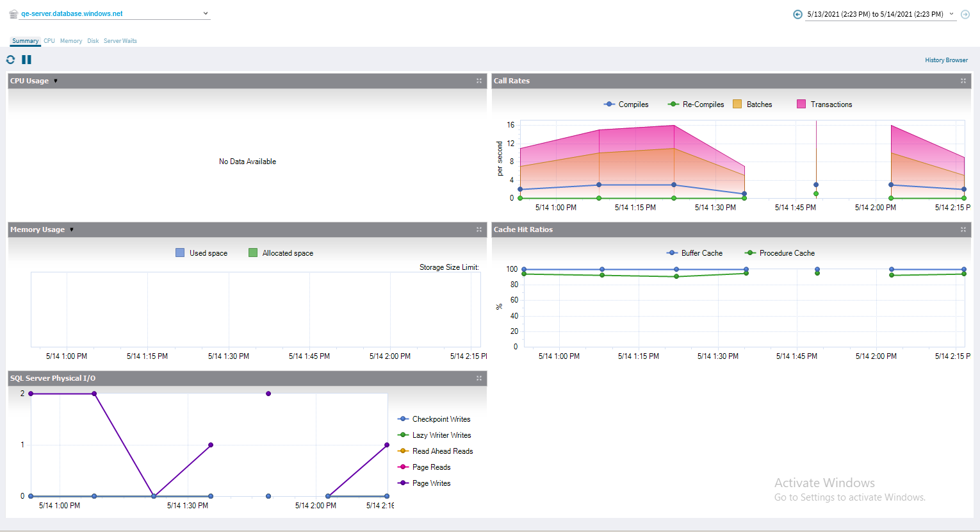
Task: Click the refresh icon in the toolbar
Action: pyautogui.click(x=10, y=60)
